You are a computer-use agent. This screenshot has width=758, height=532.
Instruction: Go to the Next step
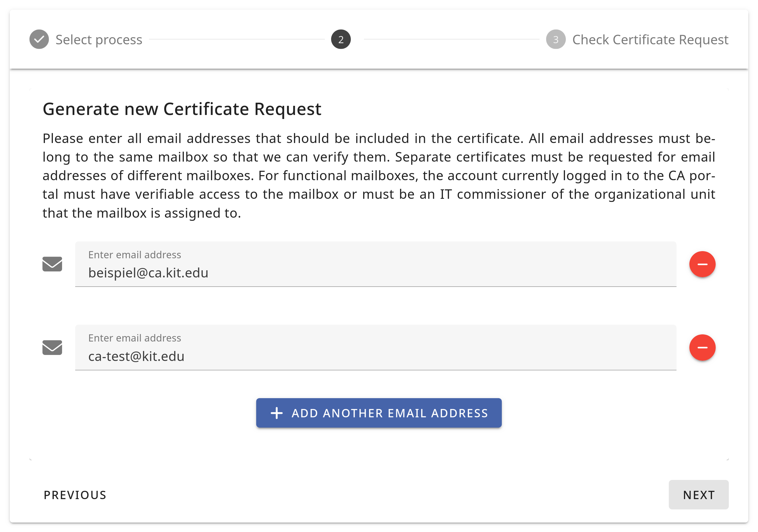click(x=698, y=495)
